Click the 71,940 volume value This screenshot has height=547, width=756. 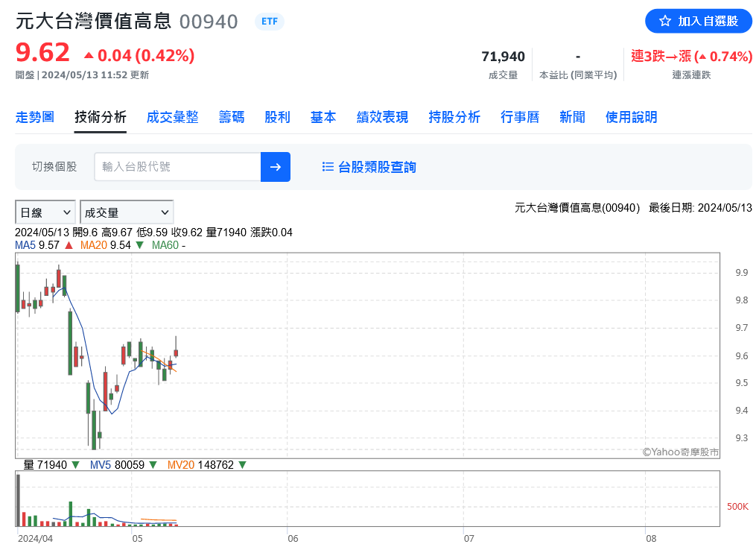503,57
